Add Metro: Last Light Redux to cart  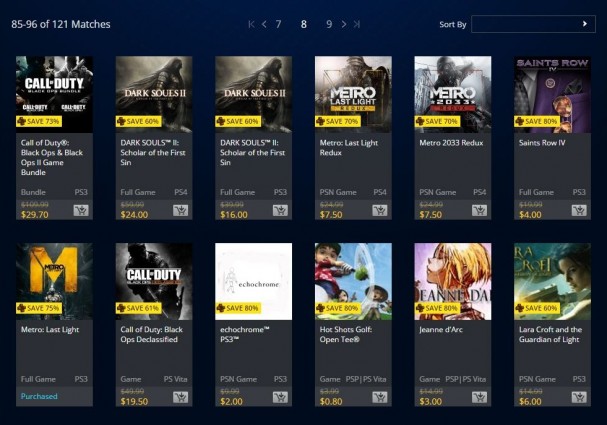coord(380,211)
